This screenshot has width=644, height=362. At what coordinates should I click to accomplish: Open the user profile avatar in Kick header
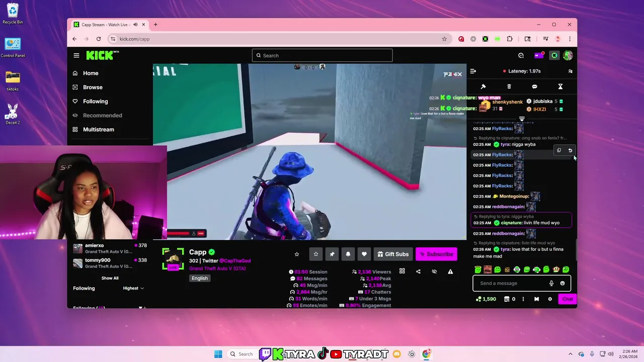[568, 55]
